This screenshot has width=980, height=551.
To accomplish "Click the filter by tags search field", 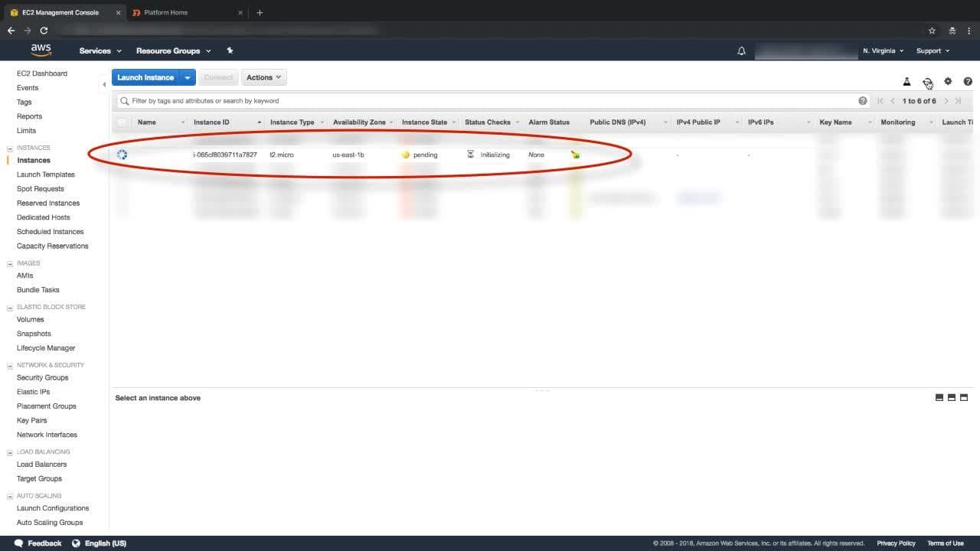I will pos(494,101).
